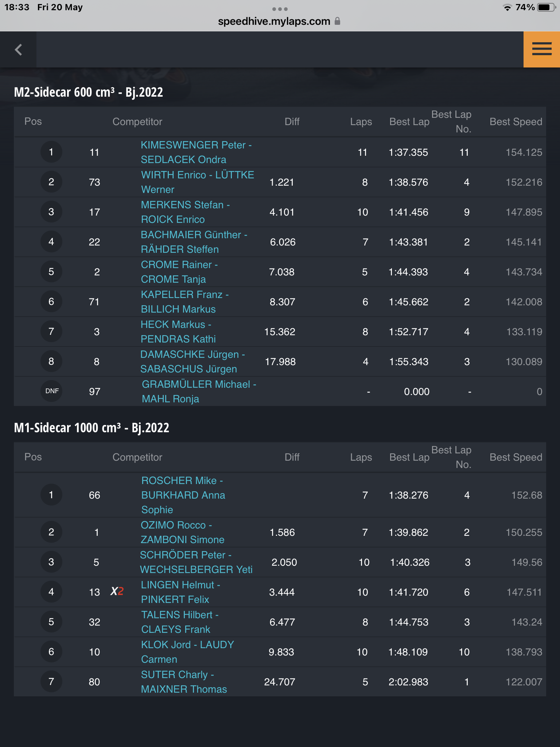
Task: Tap the battery indicator in the status bar
Action: [546, 7]
